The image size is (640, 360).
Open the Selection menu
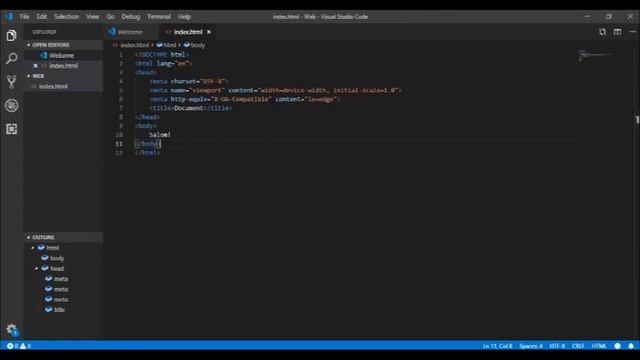pyautogui.click(x=67, y=17)
